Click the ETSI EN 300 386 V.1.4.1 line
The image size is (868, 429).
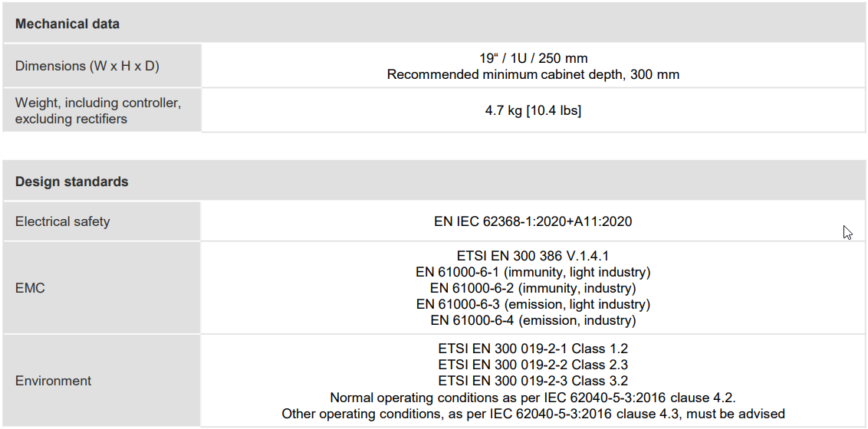[533, 256]
